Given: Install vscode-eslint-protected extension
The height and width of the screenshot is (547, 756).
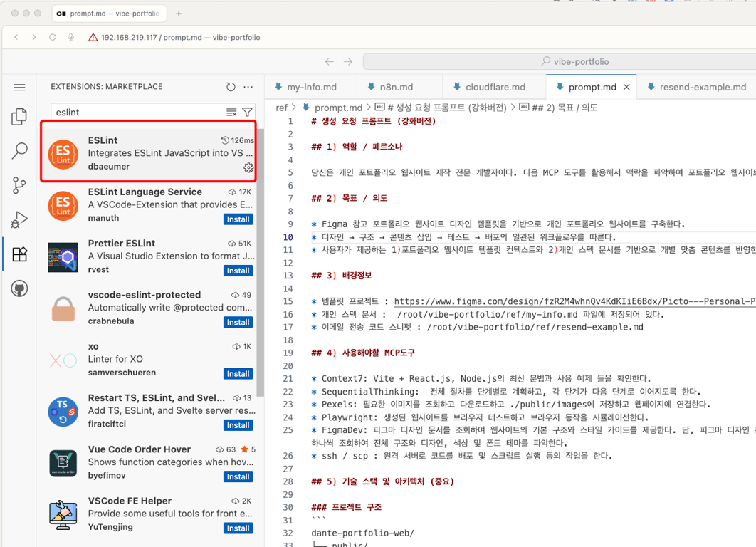Looking at the screenshot, I should [238, 322].
